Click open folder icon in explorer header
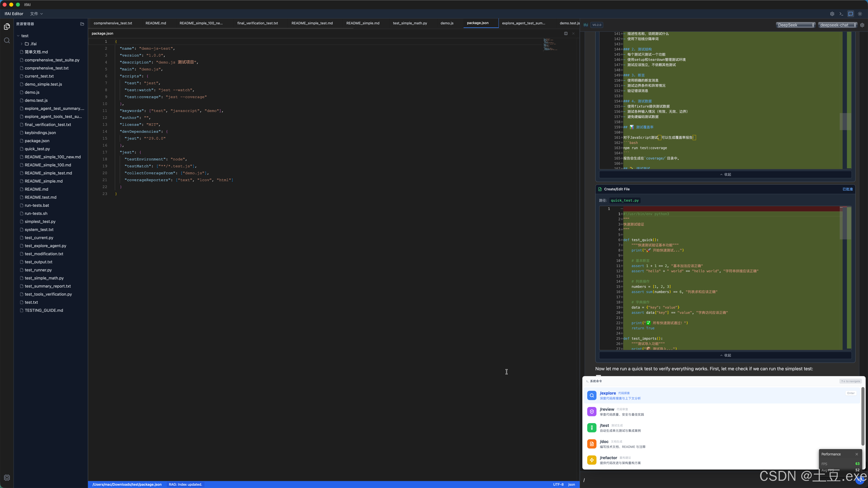Image resolution: width=868 pixels, height=488 pixels. [x=82, y=24]
